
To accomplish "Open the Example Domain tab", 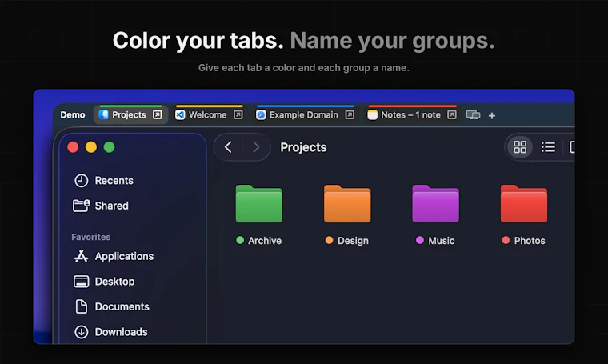I will coord(306,114).
